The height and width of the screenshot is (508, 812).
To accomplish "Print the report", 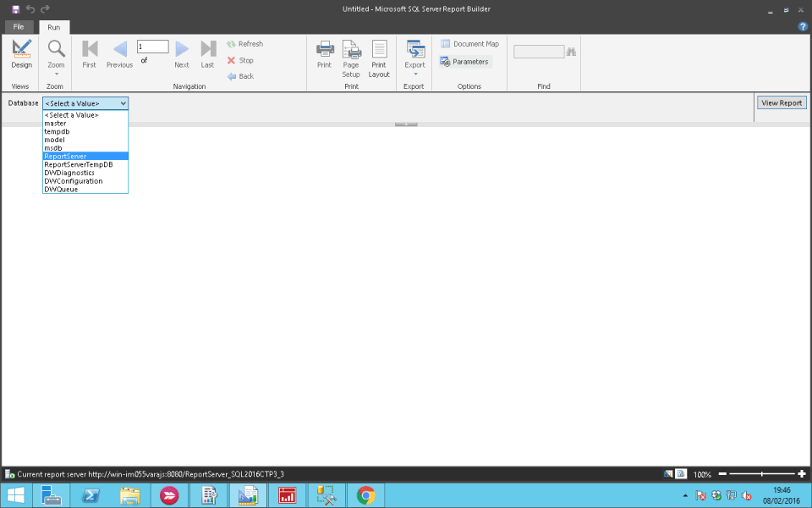I will [x=324, y=54].
